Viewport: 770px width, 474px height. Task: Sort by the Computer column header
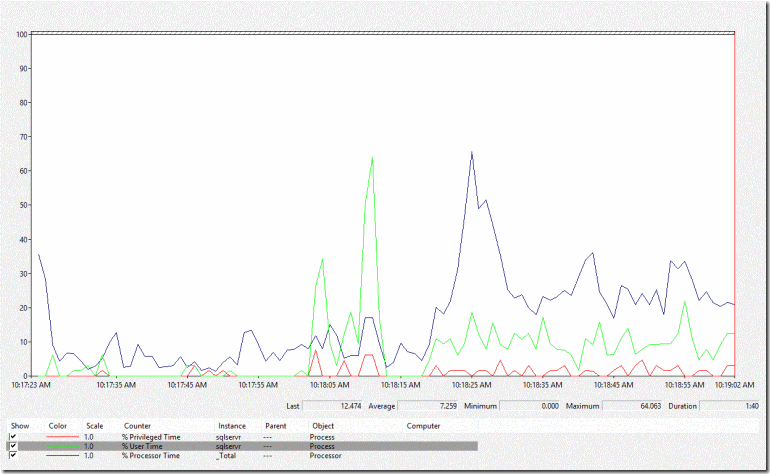click(423, 426)
